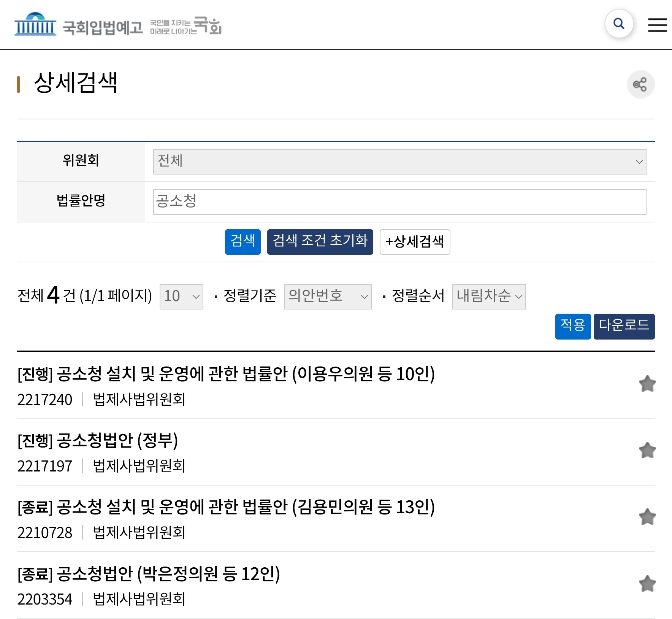
Task: Open the hamburger menu
Action: point(657,25)
